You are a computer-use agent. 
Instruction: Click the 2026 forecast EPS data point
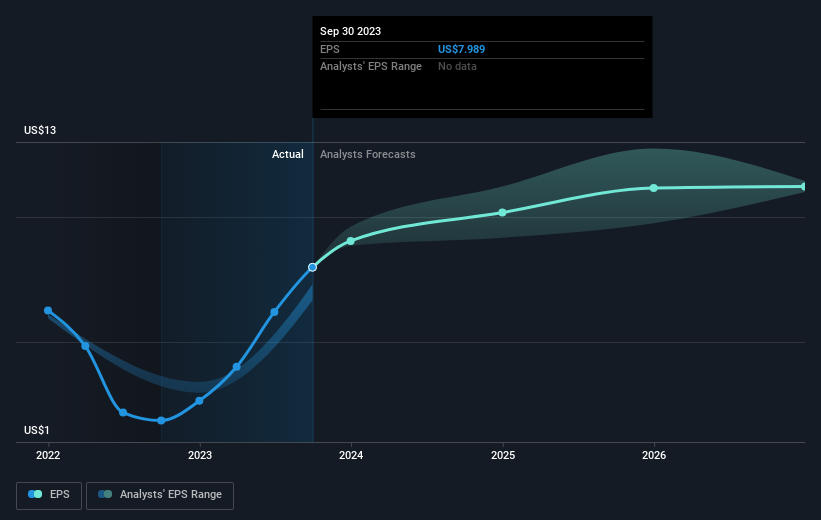(653, 188)
